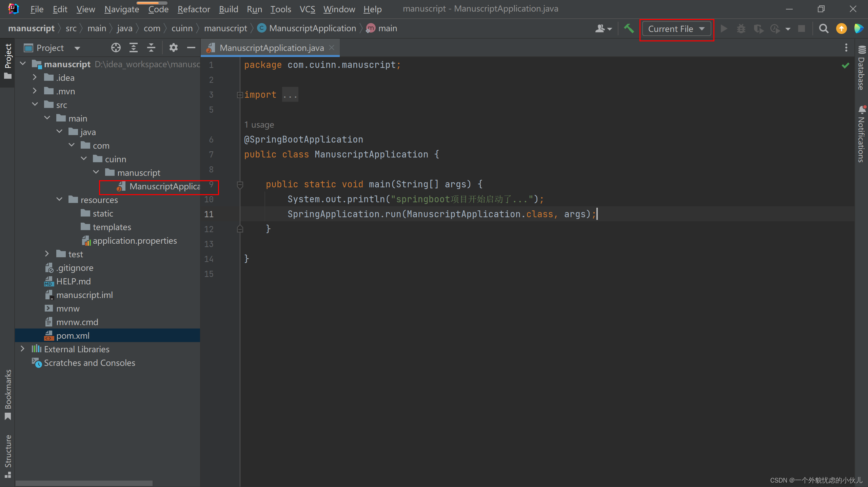Screen dimensions: 868x487
Task: Open the Profiler run icon
Action: pos(775,29)
